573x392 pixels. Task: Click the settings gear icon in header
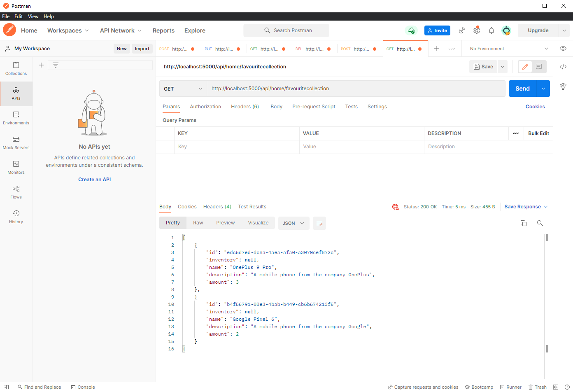[477, 30]
